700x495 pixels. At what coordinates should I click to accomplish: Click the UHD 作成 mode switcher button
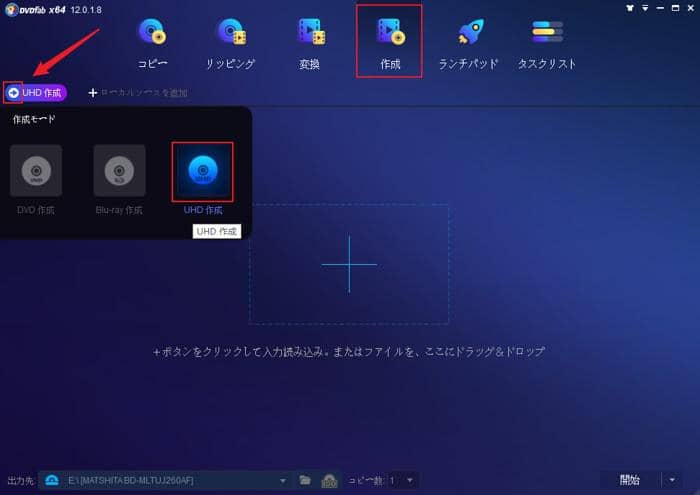pyautogui.click(x=36, y=93)
